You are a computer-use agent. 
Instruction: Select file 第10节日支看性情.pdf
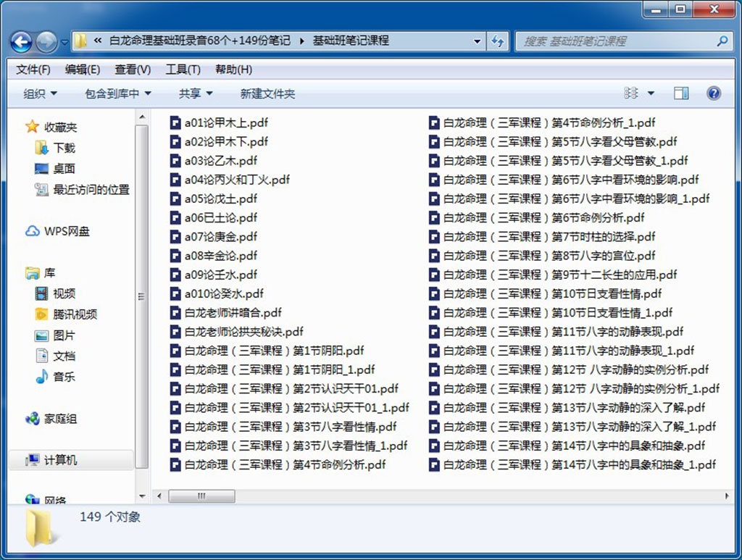coord(545,293)
